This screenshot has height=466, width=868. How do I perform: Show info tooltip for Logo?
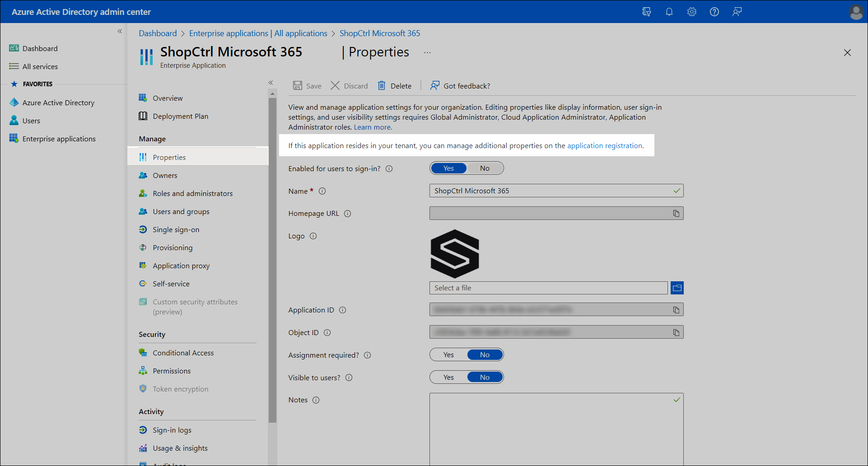pos(313,236)
